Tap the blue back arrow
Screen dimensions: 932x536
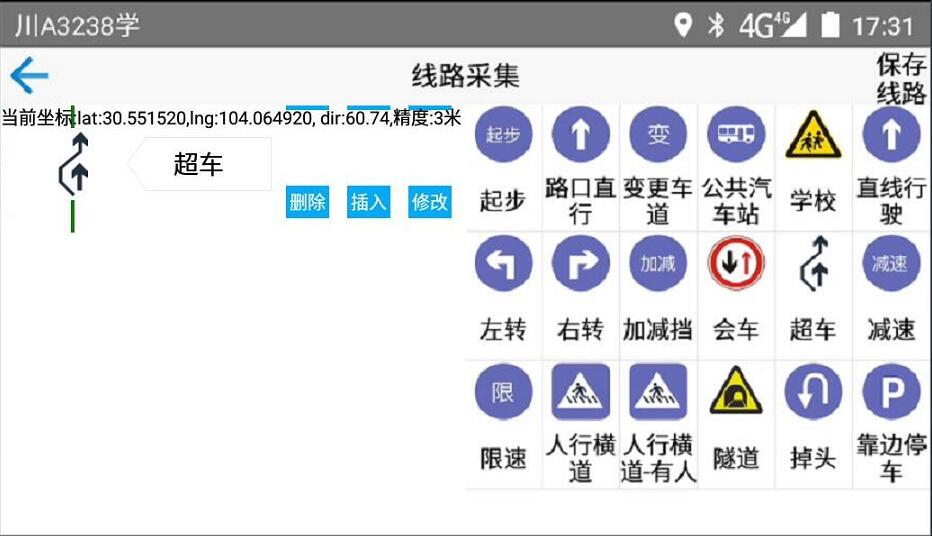pos(29,76)
